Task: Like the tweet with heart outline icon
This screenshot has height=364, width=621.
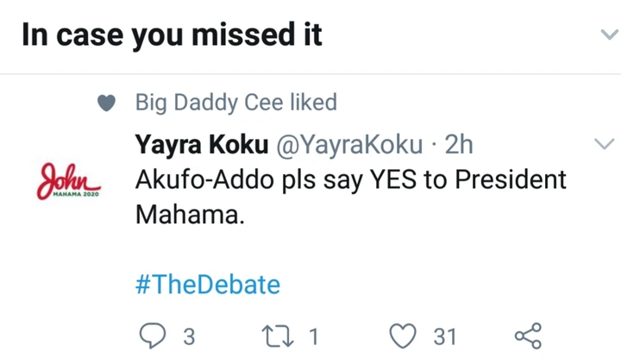Action: click(403, 336)
